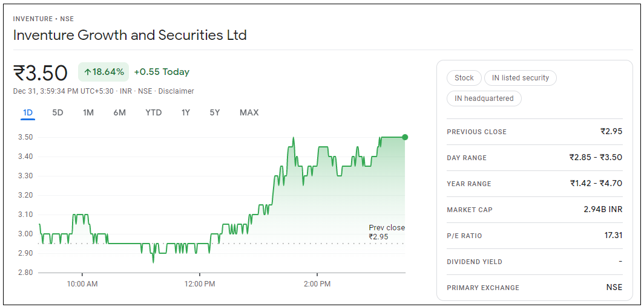Image resolution: width=644 pixels, height=307 pixels.
Task: Show the MAX price history
Action: 249,112
